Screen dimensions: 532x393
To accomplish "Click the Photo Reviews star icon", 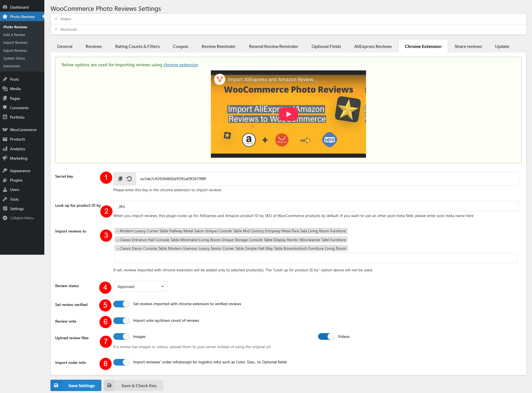I will coord(5,17).
